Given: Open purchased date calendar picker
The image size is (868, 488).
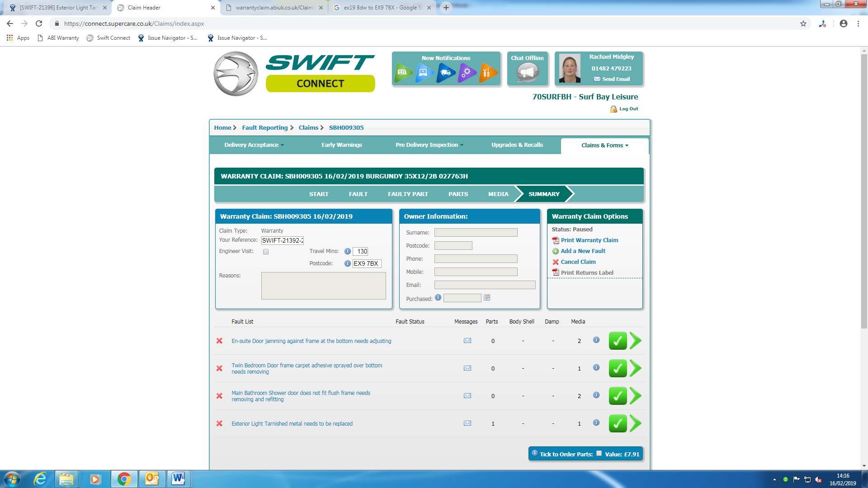Looking at the screenshot, I should tap(487, 298).
